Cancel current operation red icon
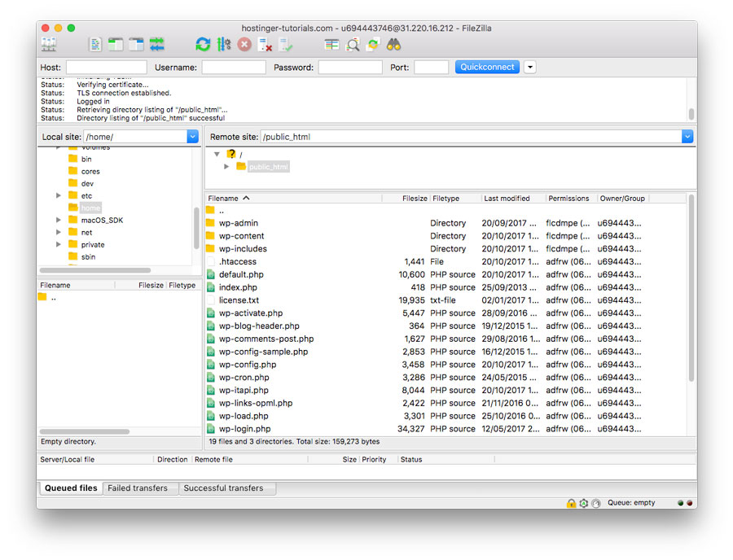 [x=244, y=45]
